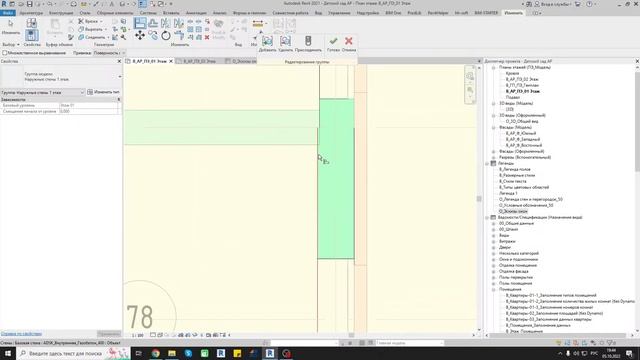Open the Properties help link
640x360 pixels.
tap(21, 333)
